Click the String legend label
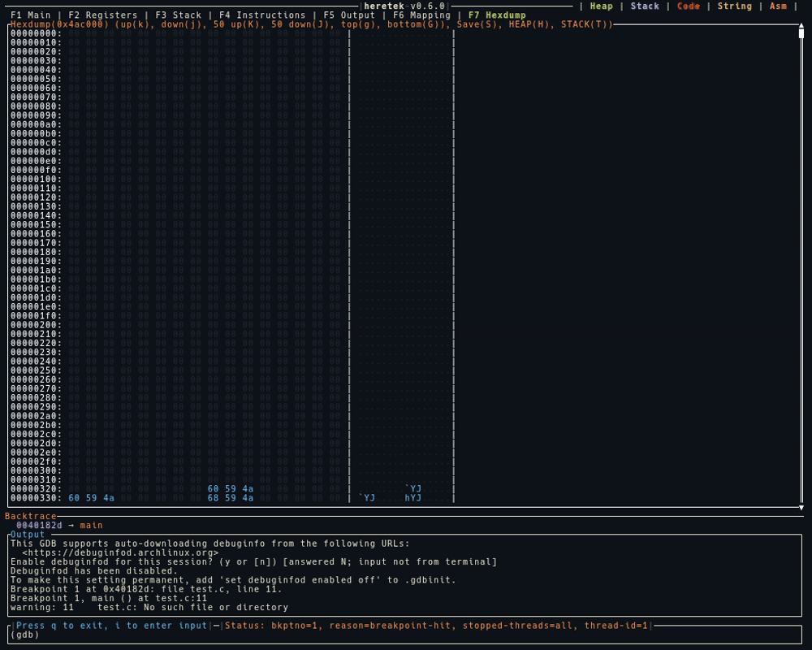This screenshot has height=650, width=812. point(735,6)
